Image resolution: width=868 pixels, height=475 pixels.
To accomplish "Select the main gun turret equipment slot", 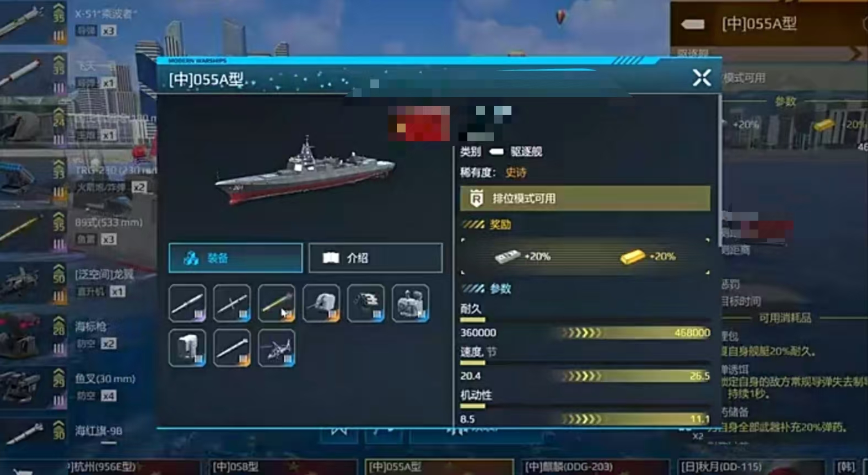I will point(321,303).
